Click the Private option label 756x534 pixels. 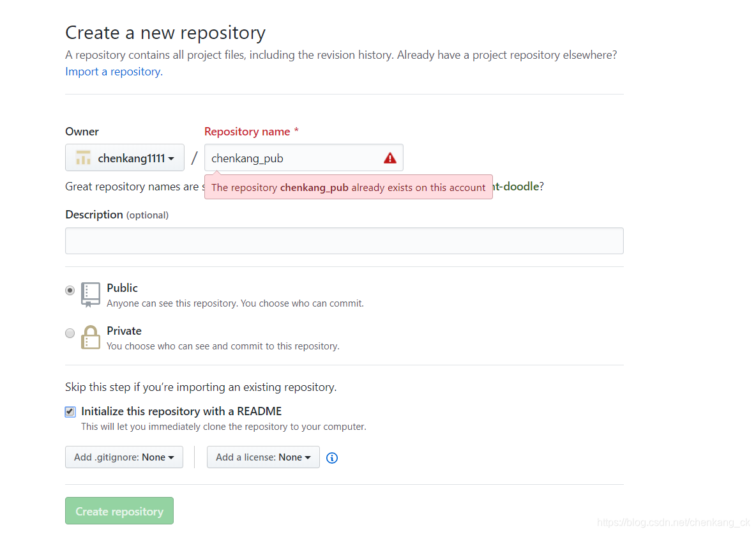point(124,331)
